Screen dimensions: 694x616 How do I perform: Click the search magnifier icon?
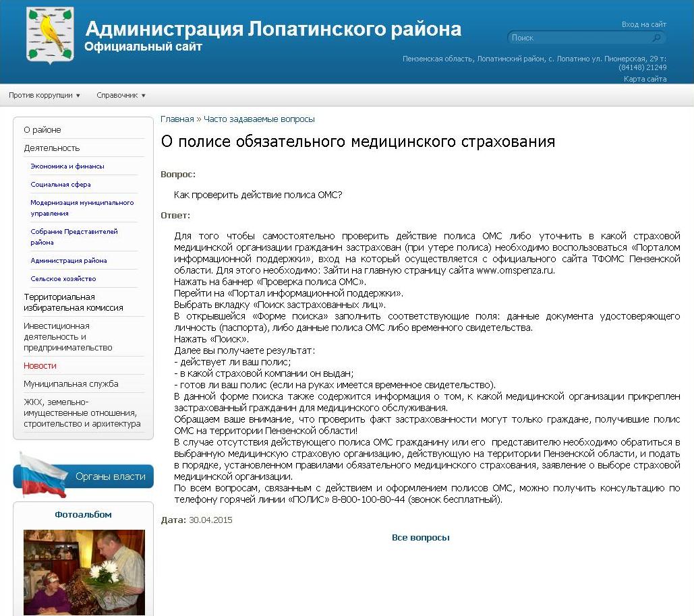point(657,38)
